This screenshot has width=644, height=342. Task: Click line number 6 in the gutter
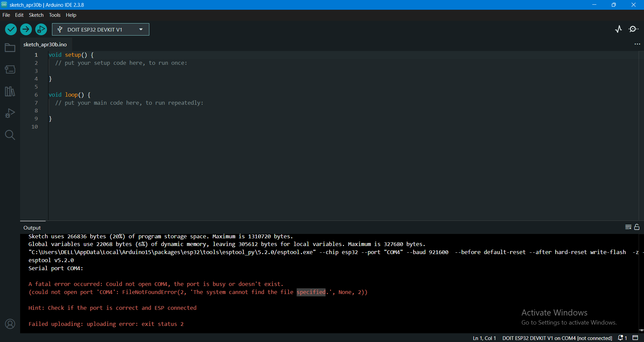[36, 95]
